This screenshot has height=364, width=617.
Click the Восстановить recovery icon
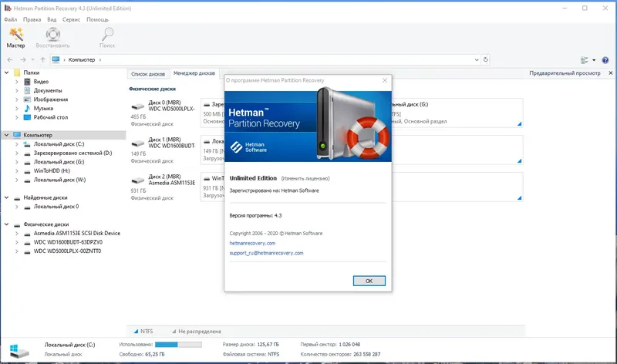coord(52,38)
